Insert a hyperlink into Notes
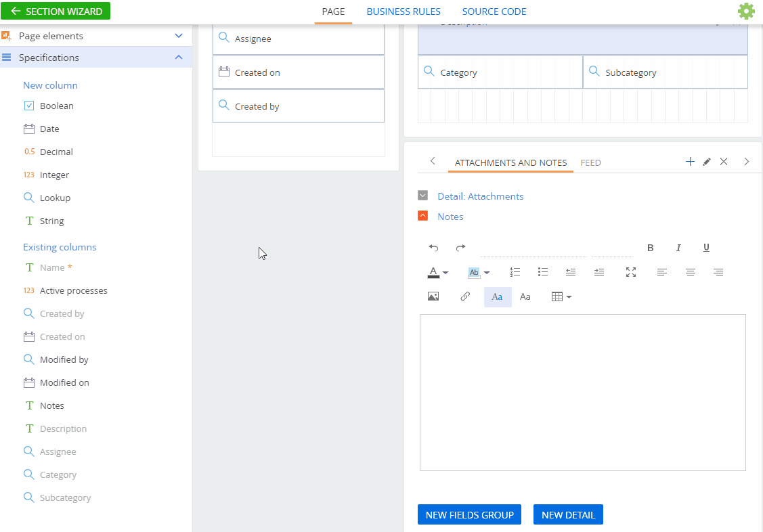Viewport: 763px width, 532px height. point(465,296)
